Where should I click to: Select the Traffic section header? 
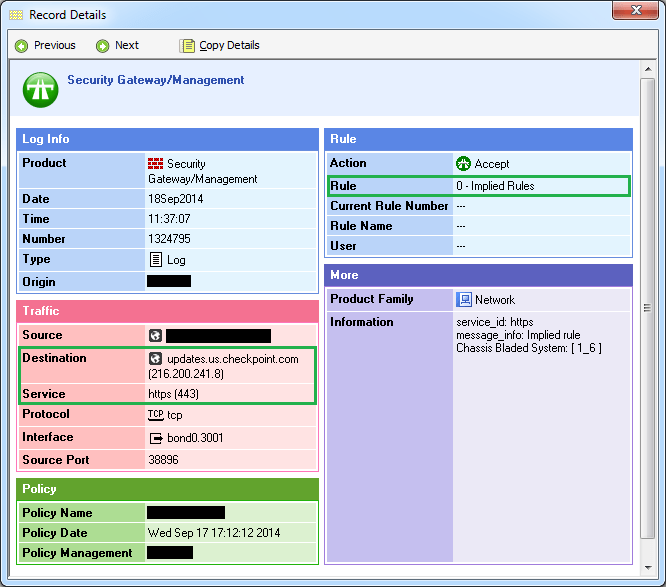point(167,311)
